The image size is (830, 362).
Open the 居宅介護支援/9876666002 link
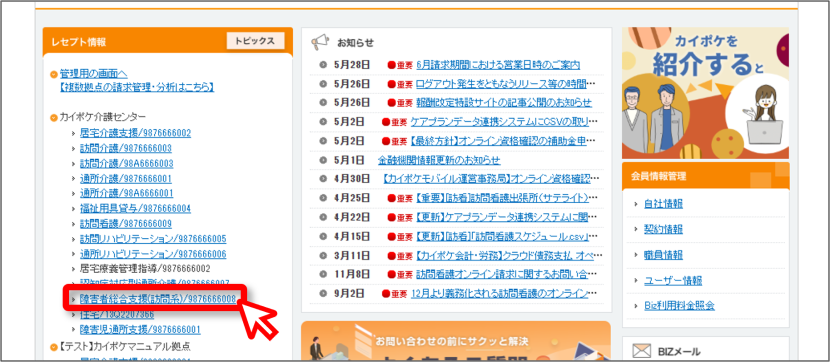coord(135,133)
